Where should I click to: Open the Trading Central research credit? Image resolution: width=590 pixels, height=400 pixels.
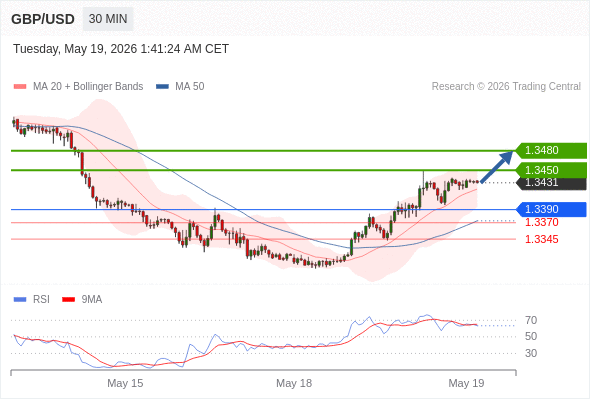(x=506, y=87)
